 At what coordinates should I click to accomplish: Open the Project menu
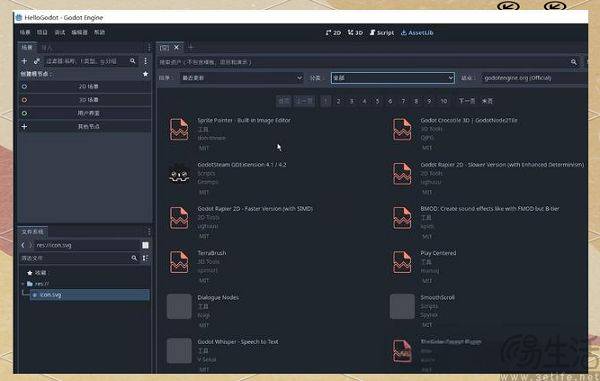click(42, 33)
